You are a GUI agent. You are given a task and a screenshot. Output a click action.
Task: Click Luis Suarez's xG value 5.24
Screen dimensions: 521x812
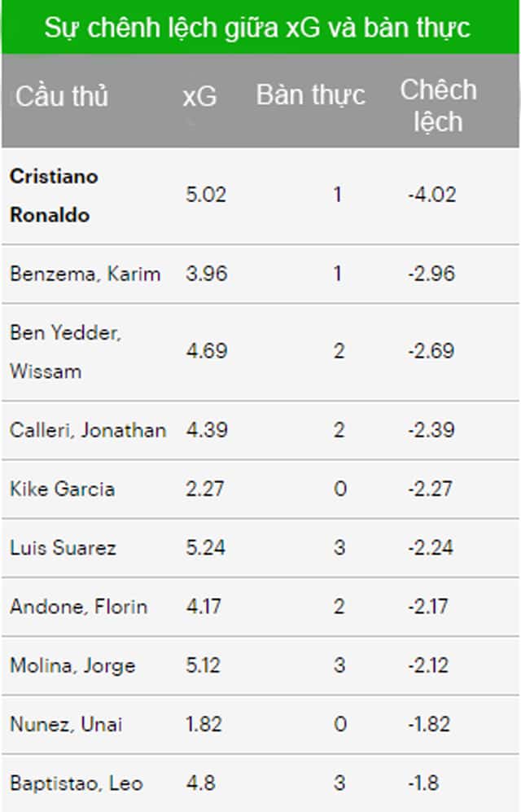206,547
